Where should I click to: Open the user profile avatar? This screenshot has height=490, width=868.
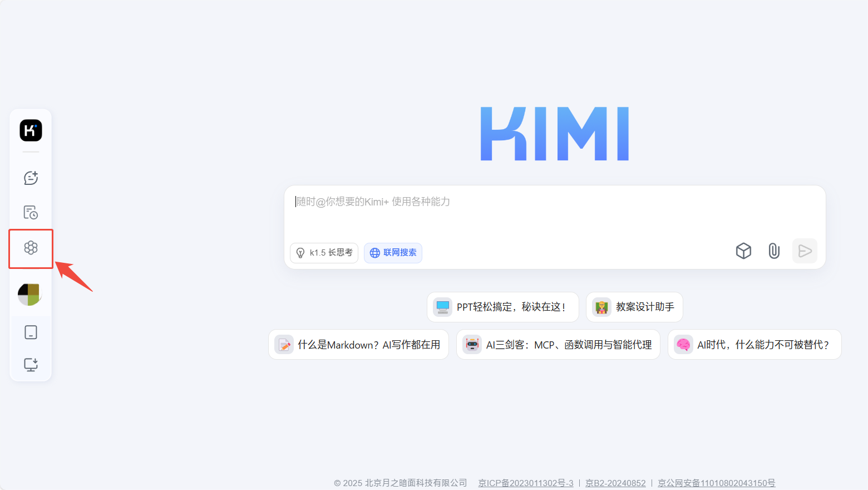(29, 294)
